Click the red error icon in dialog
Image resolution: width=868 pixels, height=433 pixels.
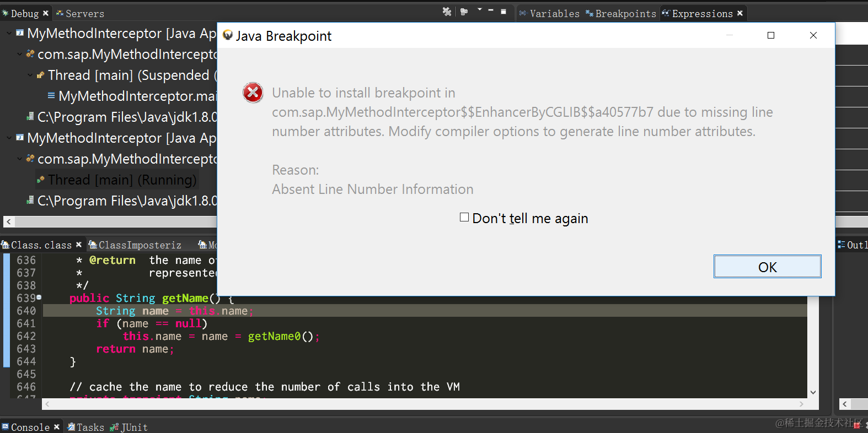coord(253,93)
